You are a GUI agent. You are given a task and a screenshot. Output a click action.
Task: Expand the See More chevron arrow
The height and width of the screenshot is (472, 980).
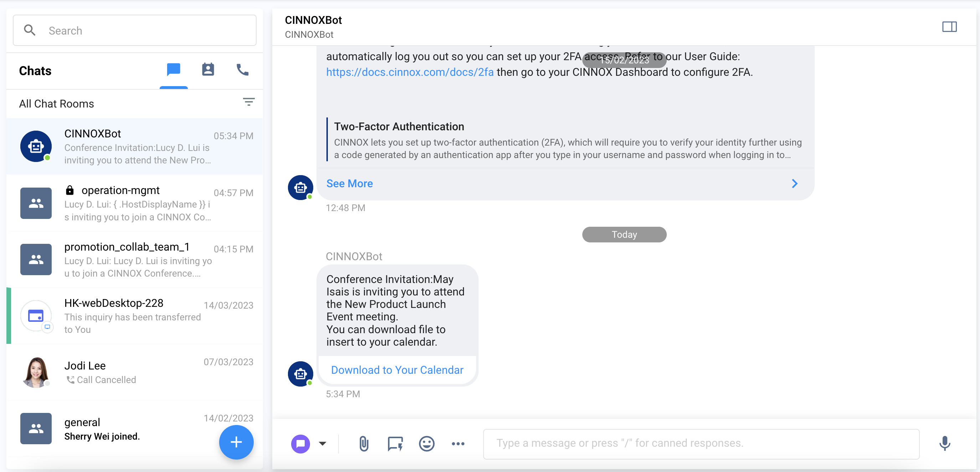794,184
